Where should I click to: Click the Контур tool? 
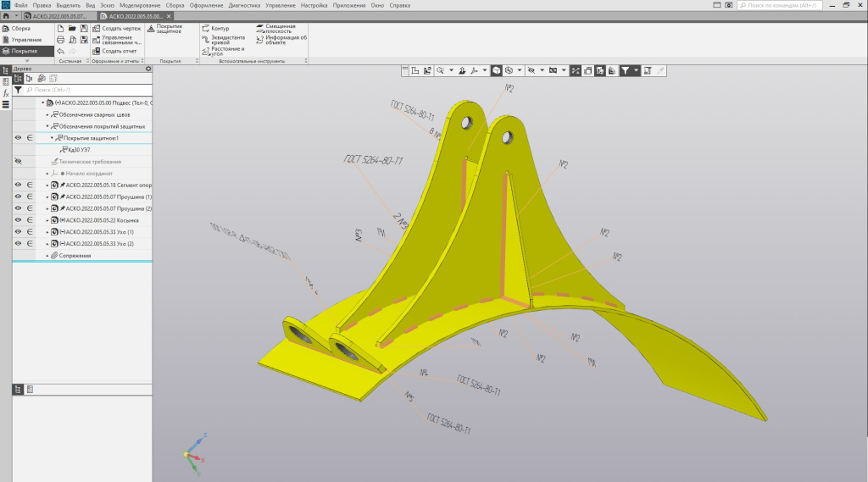pyautogui.click(x=215, y=28)
